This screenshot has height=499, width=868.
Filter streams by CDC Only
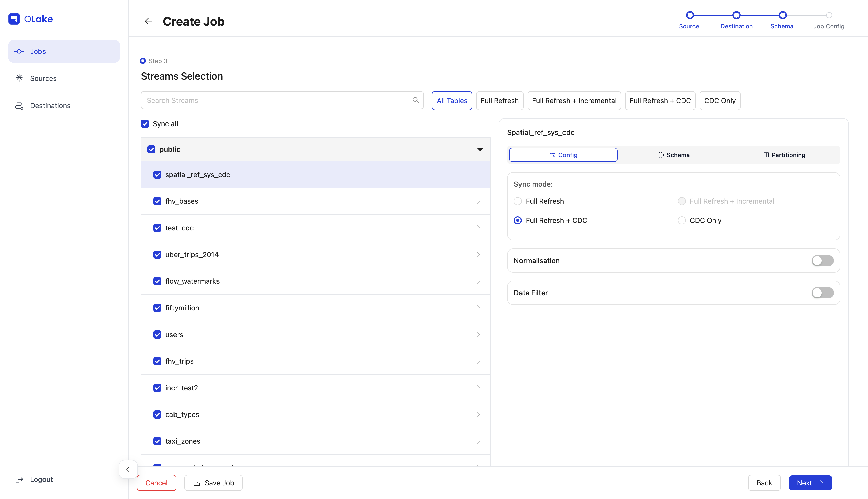pyautogui.click(x=720, y=100)
